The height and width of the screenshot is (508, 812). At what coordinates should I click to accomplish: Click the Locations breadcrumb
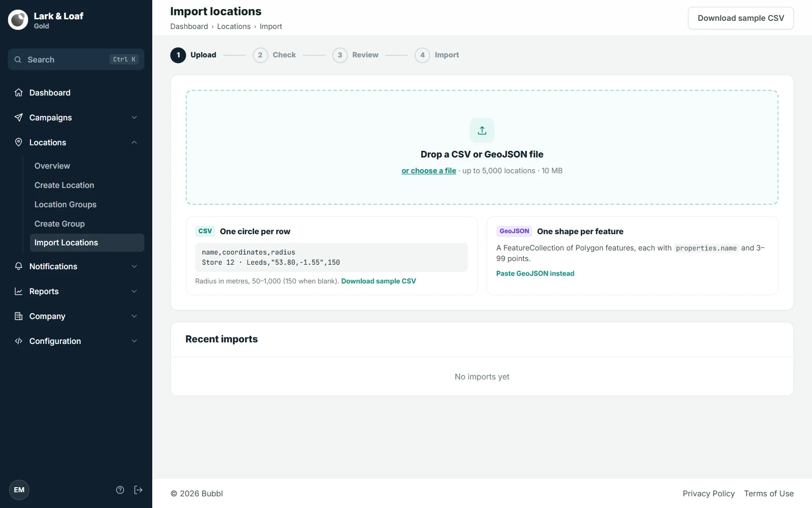(234, 26)
